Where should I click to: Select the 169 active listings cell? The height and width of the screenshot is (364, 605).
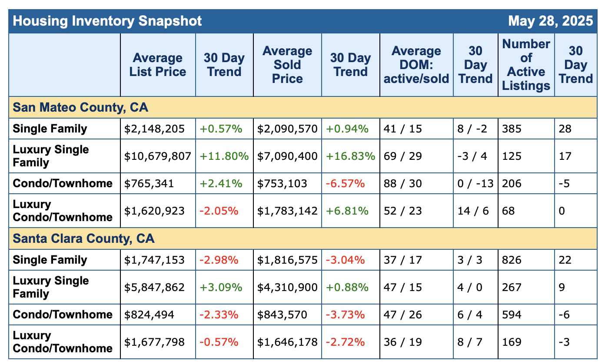pyautogui.click(x=512, y=342)
